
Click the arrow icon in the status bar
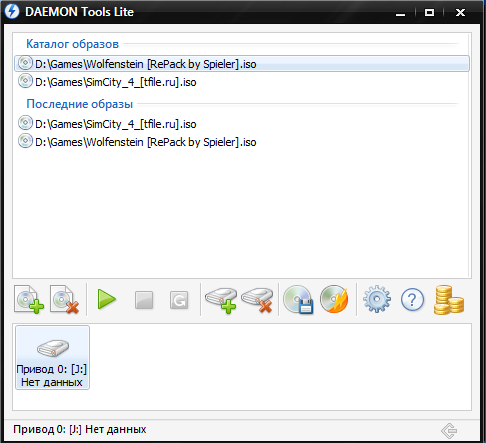(x=449, y=430)
